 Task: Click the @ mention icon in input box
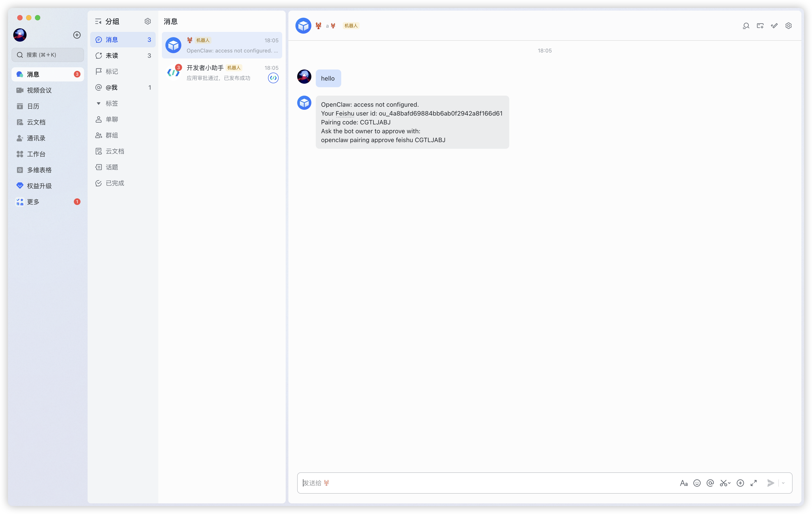pos(710,483)
